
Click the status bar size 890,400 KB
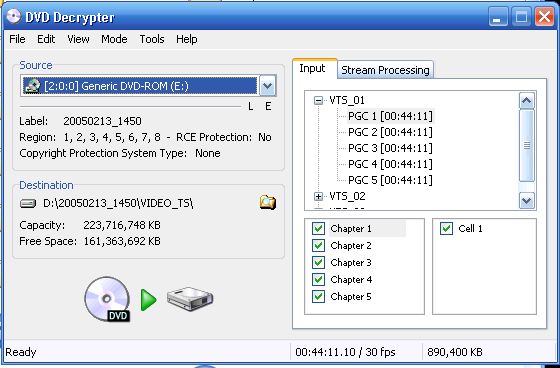click(455, 352)
